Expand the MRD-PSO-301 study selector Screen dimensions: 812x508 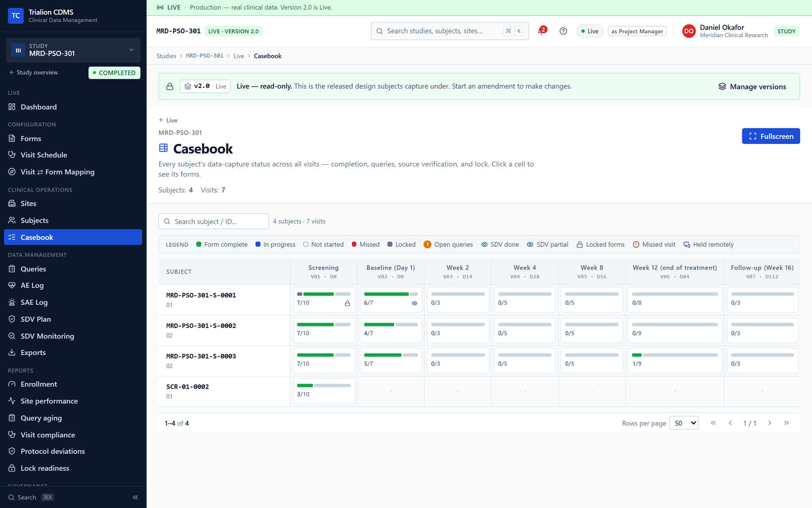[73, 50]
